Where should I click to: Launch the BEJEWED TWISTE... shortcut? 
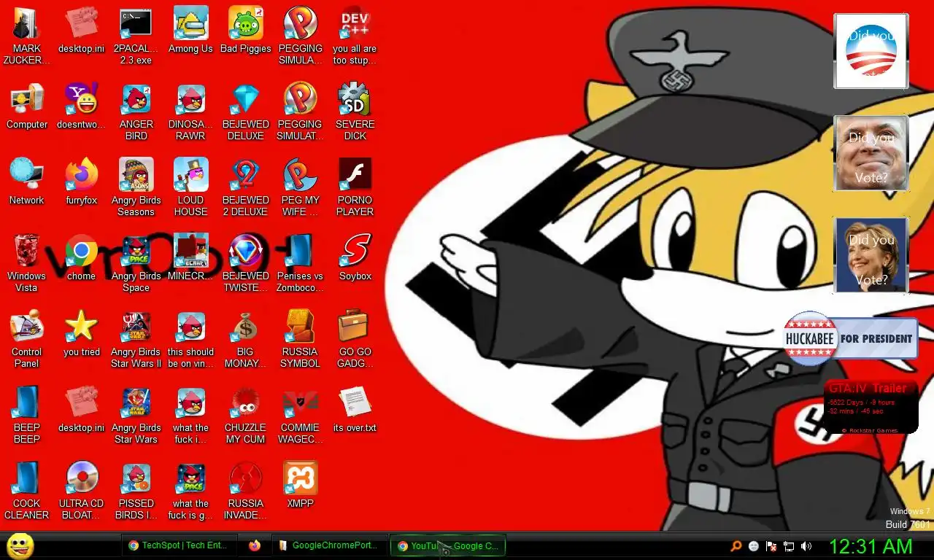coord(245,264)
